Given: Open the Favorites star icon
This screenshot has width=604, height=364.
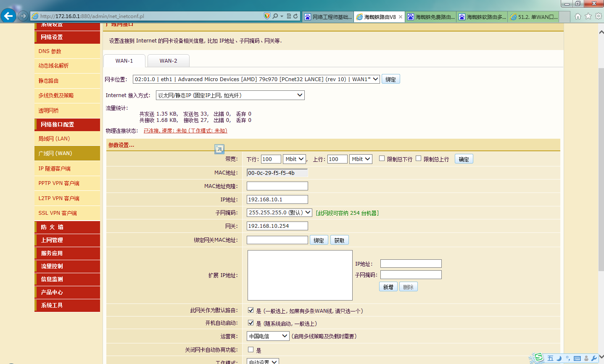Looking at the screenshot, I should click(588, 16).
